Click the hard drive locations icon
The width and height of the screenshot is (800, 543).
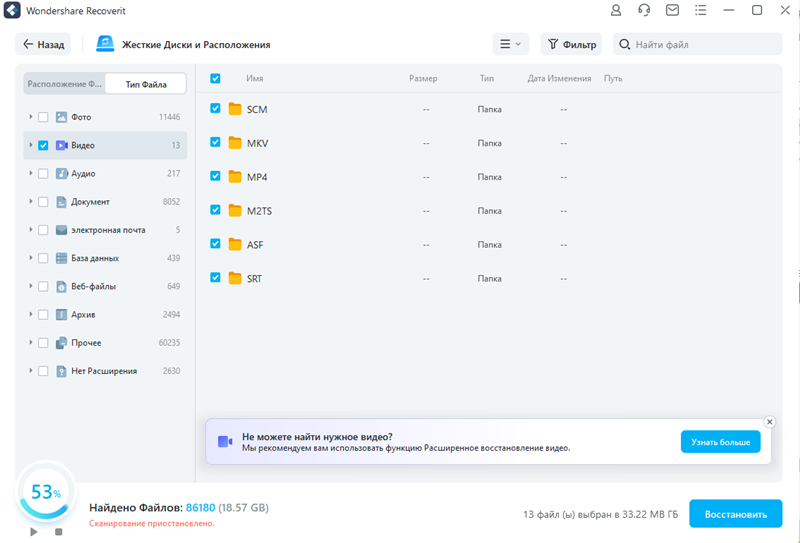click(105, 44)
